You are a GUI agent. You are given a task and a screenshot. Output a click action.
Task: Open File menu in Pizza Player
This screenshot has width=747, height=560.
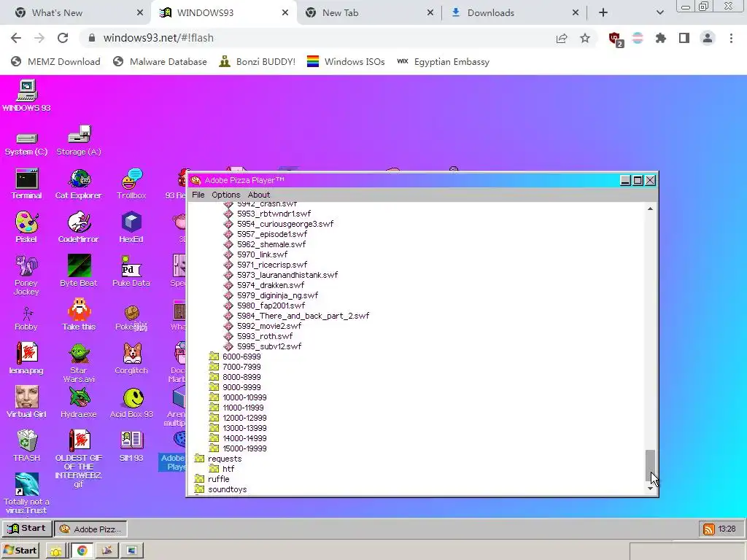click(198, 195)
